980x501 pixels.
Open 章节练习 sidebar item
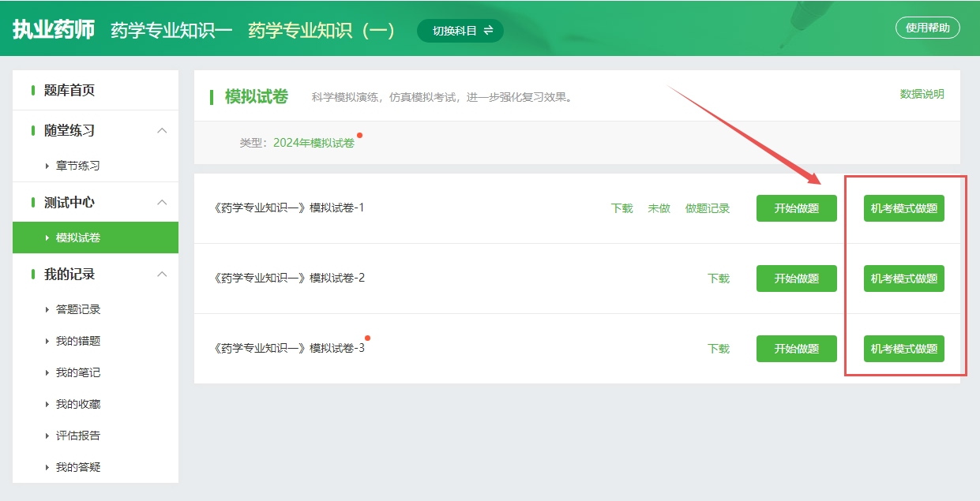pos(77,166)
